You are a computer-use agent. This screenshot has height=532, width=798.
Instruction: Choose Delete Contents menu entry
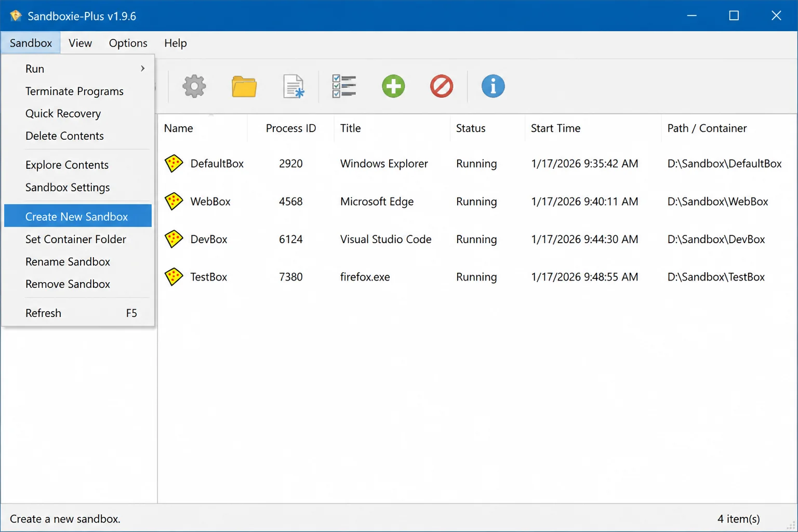[x=78, y=136]
